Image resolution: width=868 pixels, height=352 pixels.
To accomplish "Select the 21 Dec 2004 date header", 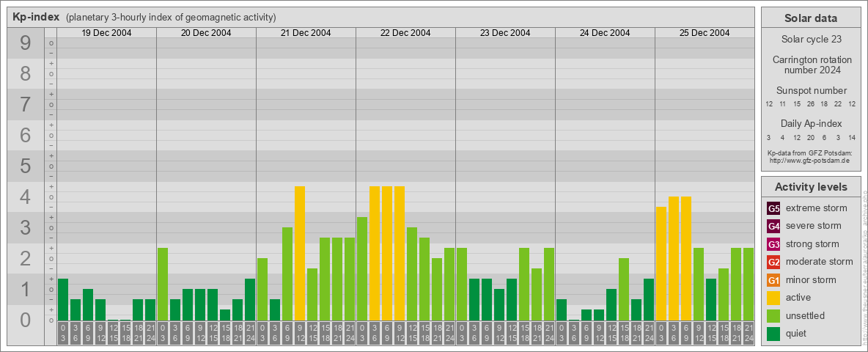I will click(x=306, y=33).
